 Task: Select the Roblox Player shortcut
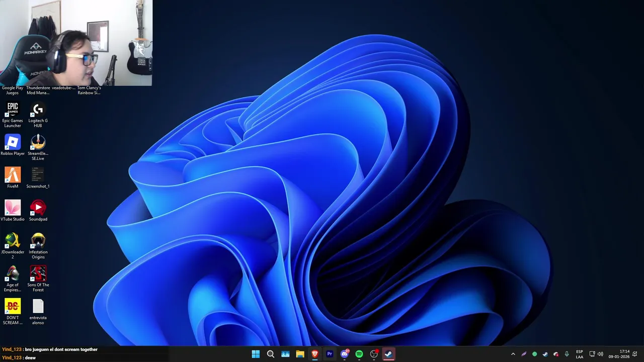pyautogui.click(x=13, y=145)
